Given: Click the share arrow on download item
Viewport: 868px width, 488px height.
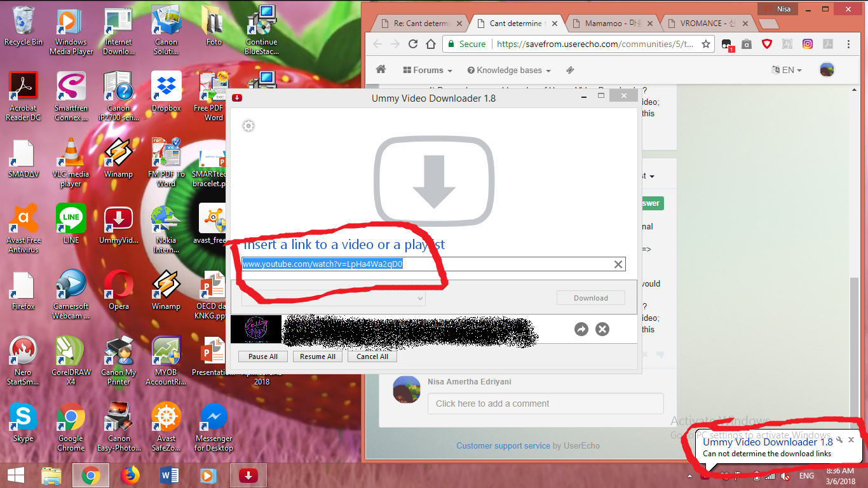Looking at the screenshot, I should pyautogui.click(x=581, y=329).
